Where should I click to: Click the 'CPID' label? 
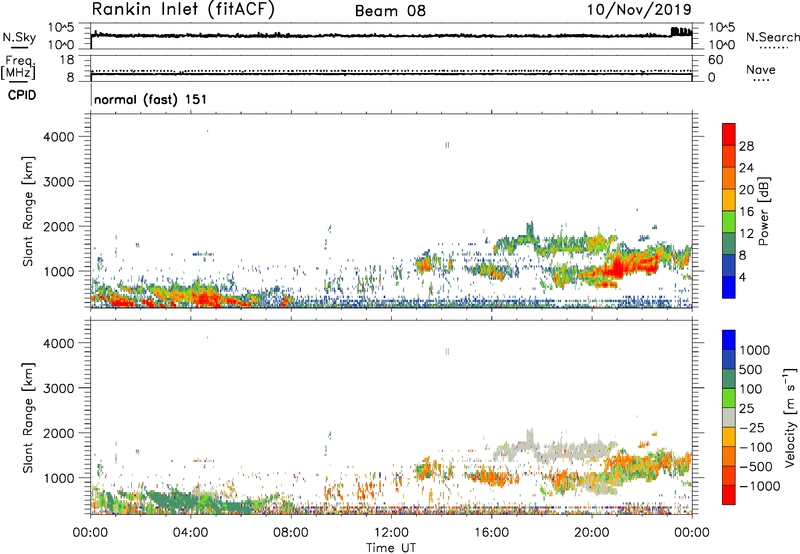click(22, 95)
